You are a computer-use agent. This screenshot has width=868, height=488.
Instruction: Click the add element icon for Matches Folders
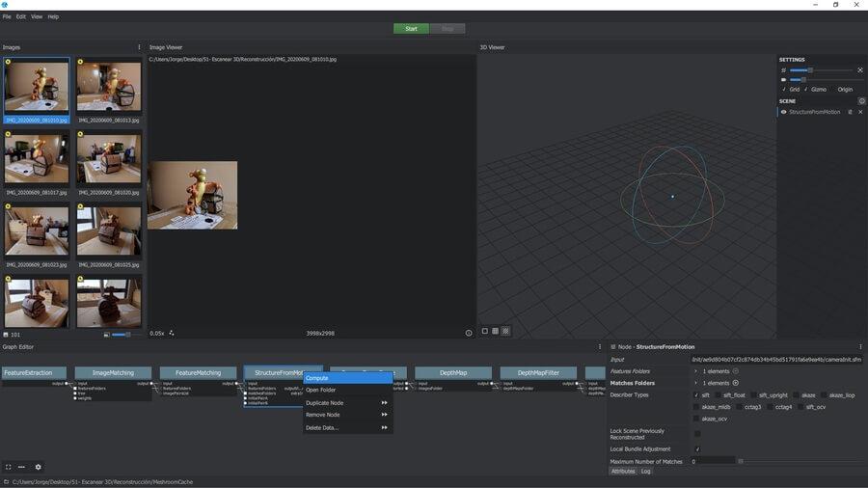736,383
